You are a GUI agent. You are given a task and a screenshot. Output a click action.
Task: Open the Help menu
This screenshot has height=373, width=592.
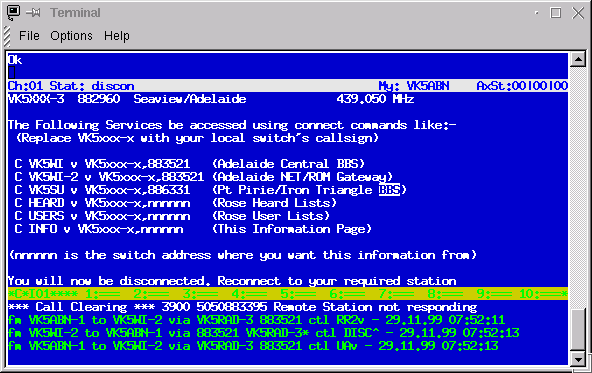click(x=117, y=36)
